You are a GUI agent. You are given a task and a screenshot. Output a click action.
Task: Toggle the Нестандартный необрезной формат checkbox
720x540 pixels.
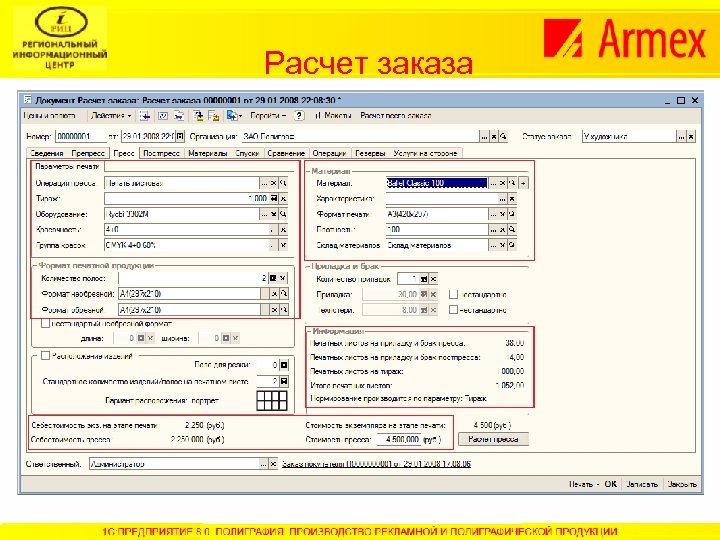(45, 324)
